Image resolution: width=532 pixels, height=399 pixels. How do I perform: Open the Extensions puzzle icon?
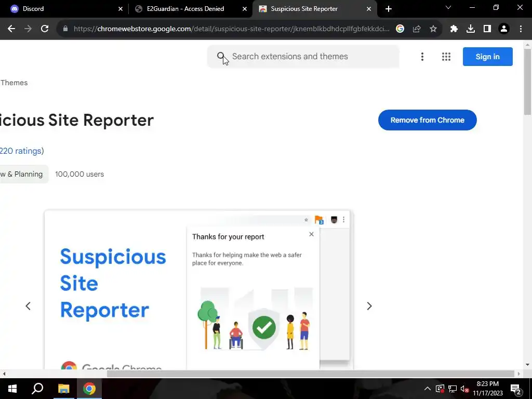tap(454, 29)
